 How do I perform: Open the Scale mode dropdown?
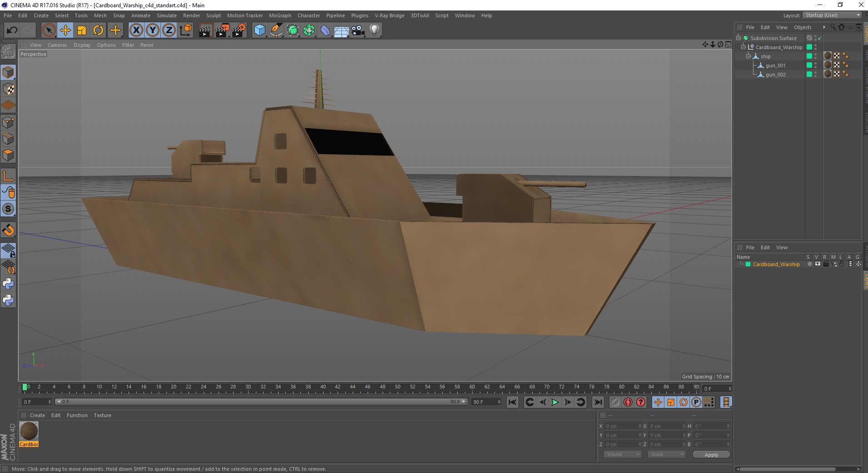(x=666, y=454)
